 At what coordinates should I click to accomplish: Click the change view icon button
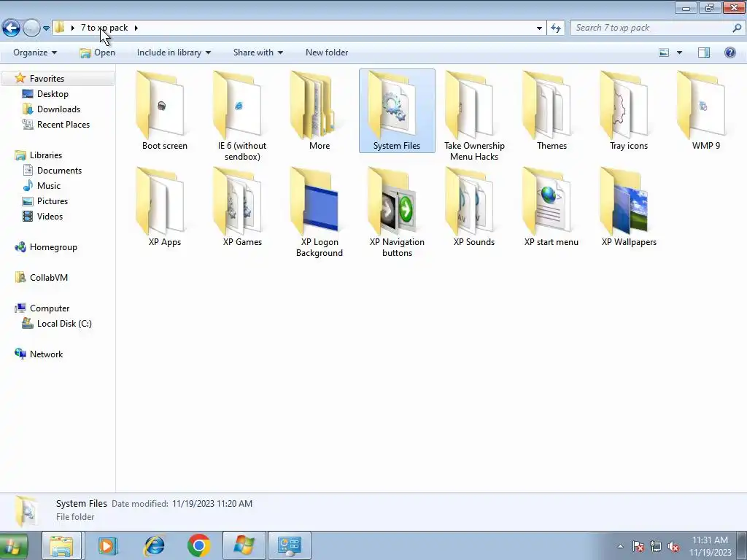[664, 52]
